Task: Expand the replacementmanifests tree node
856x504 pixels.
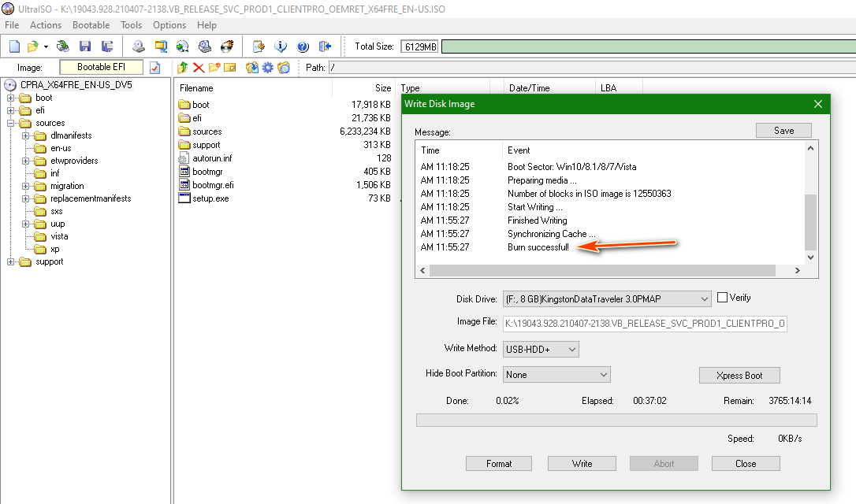Action: click(26, 198)
